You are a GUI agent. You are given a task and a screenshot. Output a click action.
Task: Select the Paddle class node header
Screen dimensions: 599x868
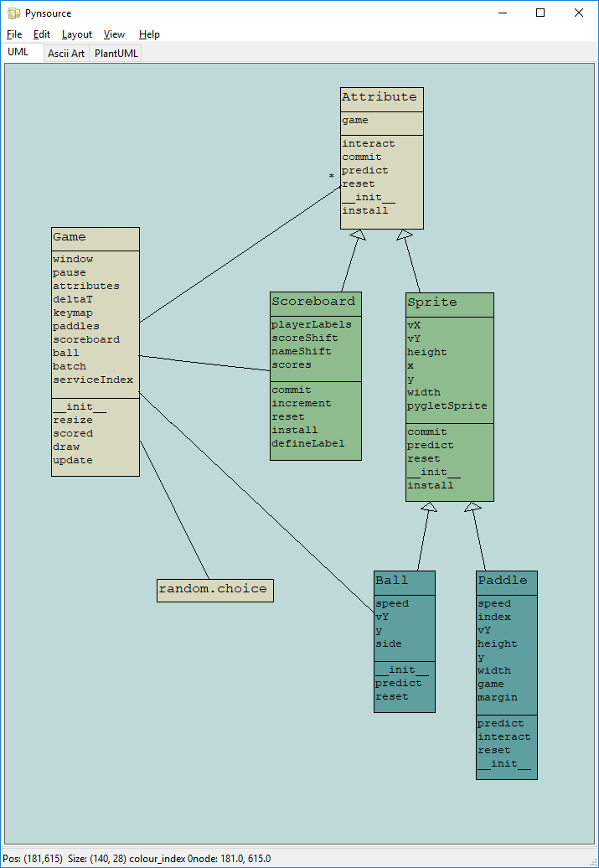pos(506,581)
